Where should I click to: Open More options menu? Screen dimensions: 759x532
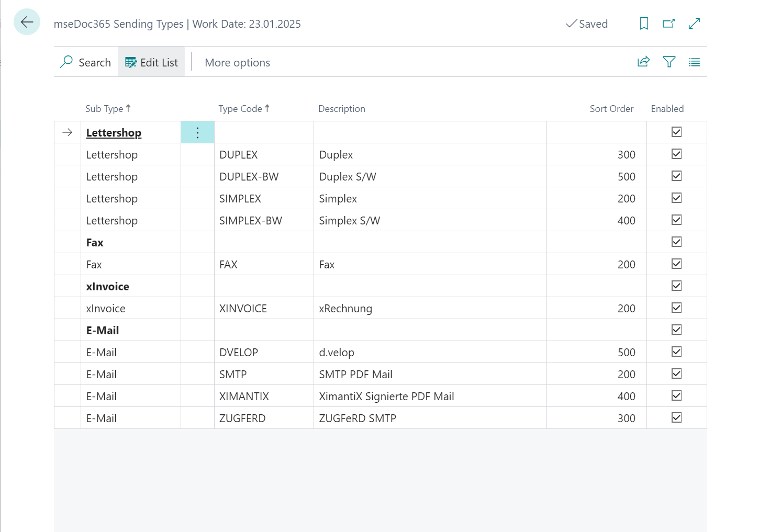coord(237,63)
